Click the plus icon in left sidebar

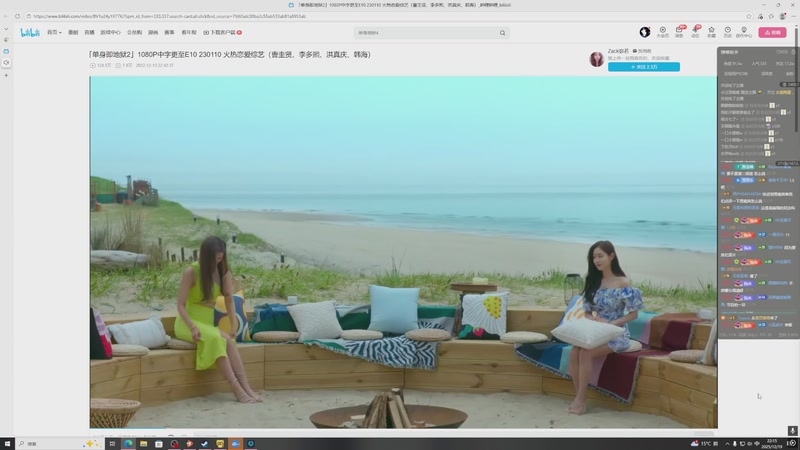[6, 75]
